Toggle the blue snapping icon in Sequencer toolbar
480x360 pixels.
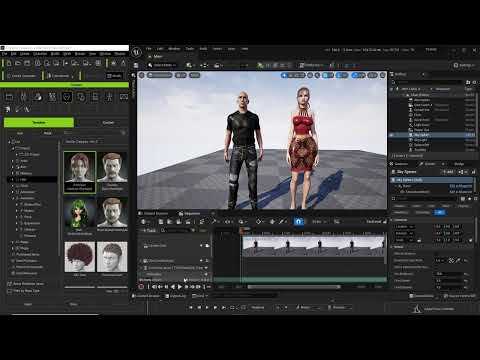[298, 221]
